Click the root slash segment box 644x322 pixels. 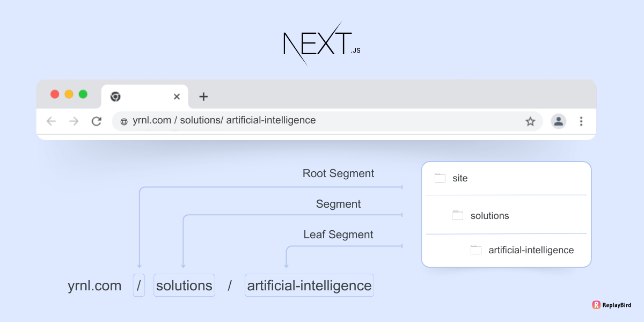click(139, 286)
